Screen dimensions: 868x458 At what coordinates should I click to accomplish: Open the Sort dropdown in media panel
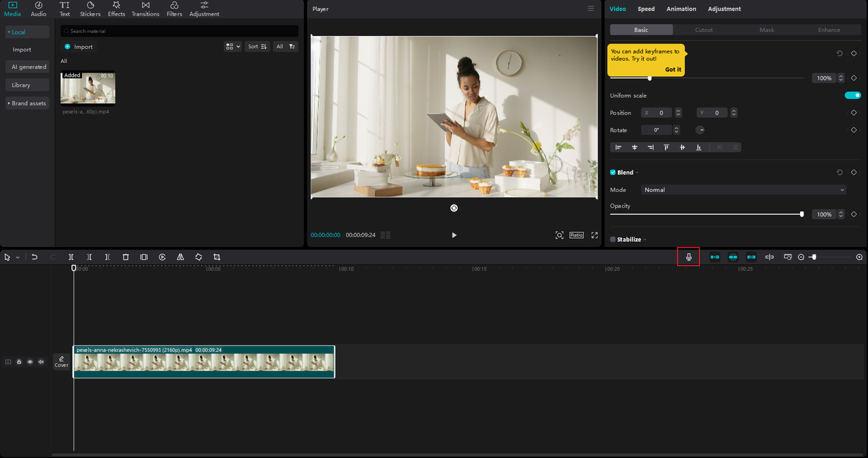click(x=258, y=46)
